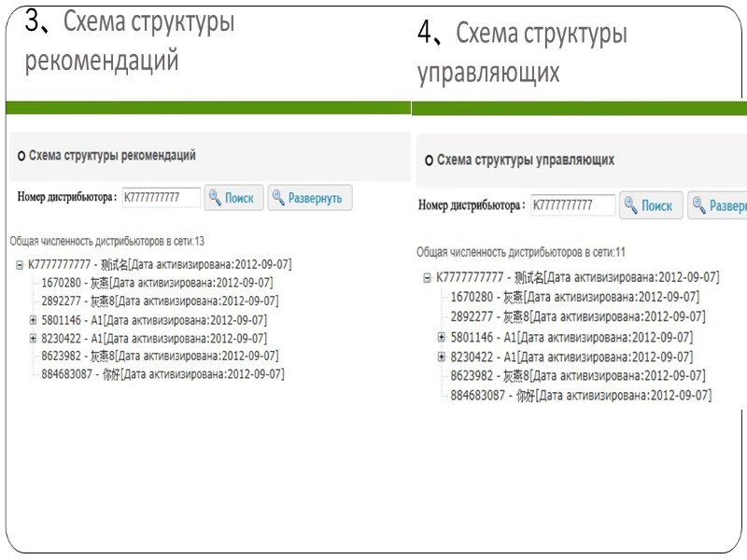Click the Поиск button in left panel
Image resolution: width=747 pixels, height=560 pixels.
click(x=233, y=197)
